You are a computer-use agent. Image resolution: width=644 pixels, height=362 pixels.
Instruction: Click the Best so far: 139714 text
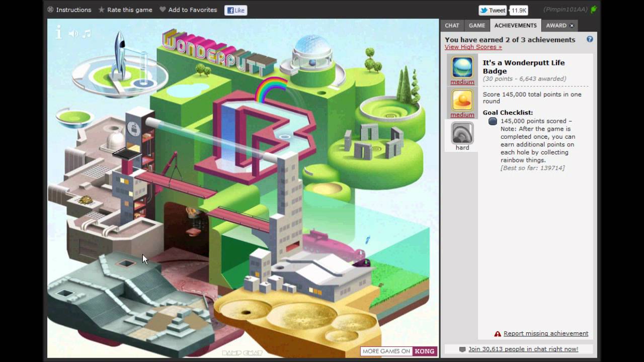pyautogui.click(x=532, y=168)
